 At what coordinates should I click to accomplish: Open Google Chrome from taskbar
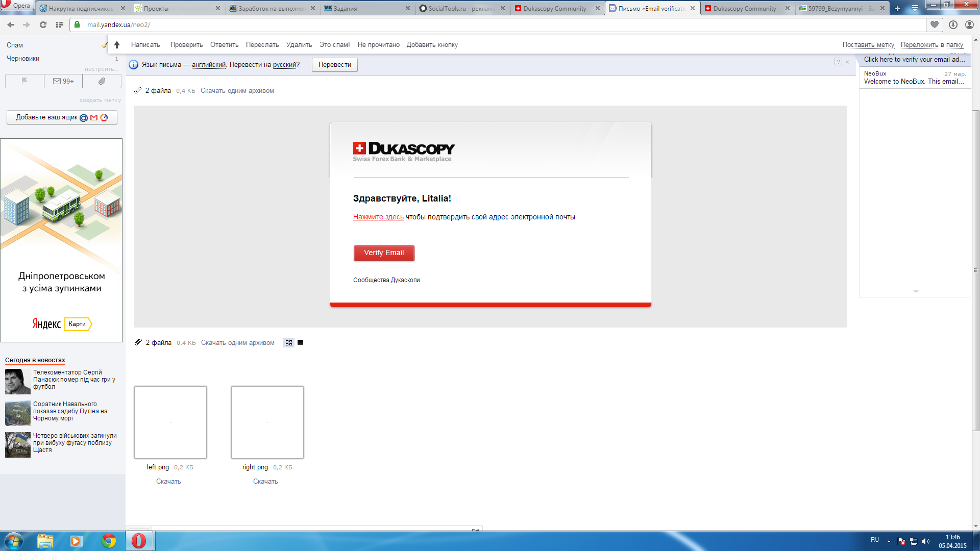pos(109,541)
